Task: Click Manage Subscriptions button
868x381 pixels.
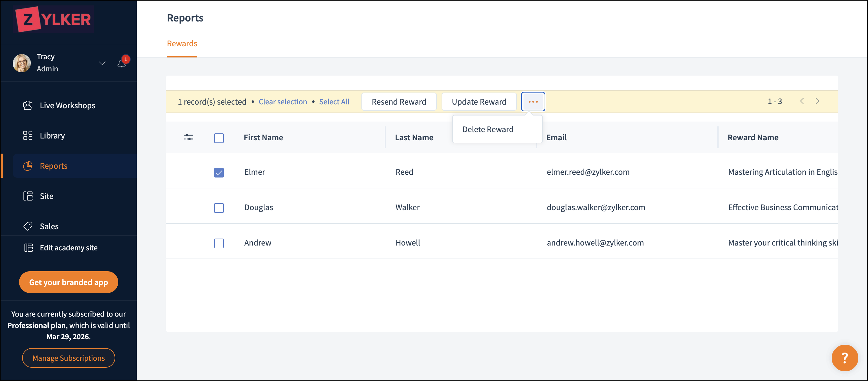Action: click(x=68, y=358)
